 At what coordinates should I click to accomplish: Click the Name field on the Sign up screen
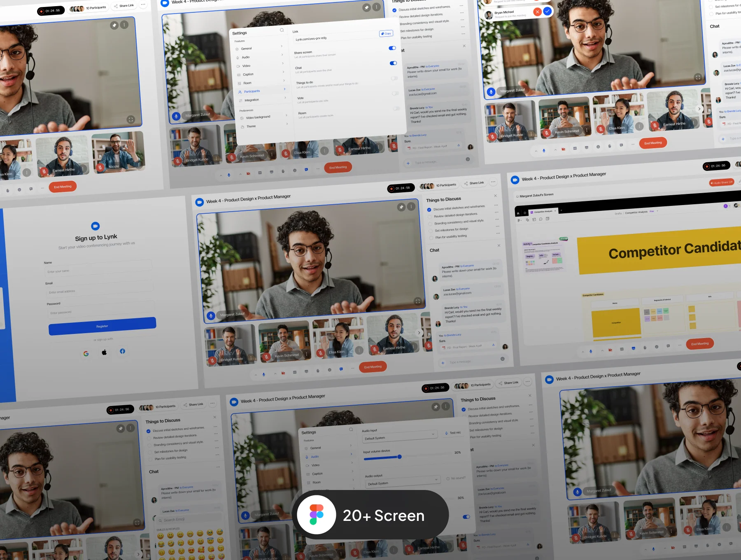[98, 269]
